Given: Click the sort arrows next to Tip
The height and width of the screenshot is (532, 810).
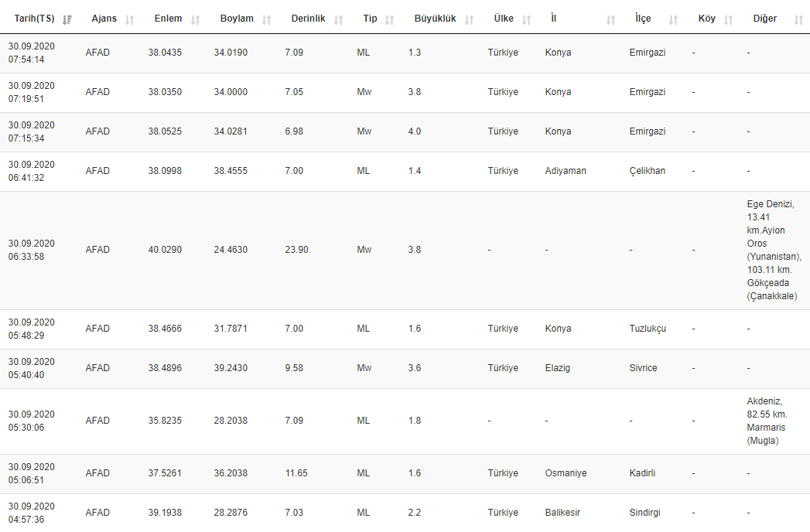Looking at the screenshot, I should click(x=390, y=19).
